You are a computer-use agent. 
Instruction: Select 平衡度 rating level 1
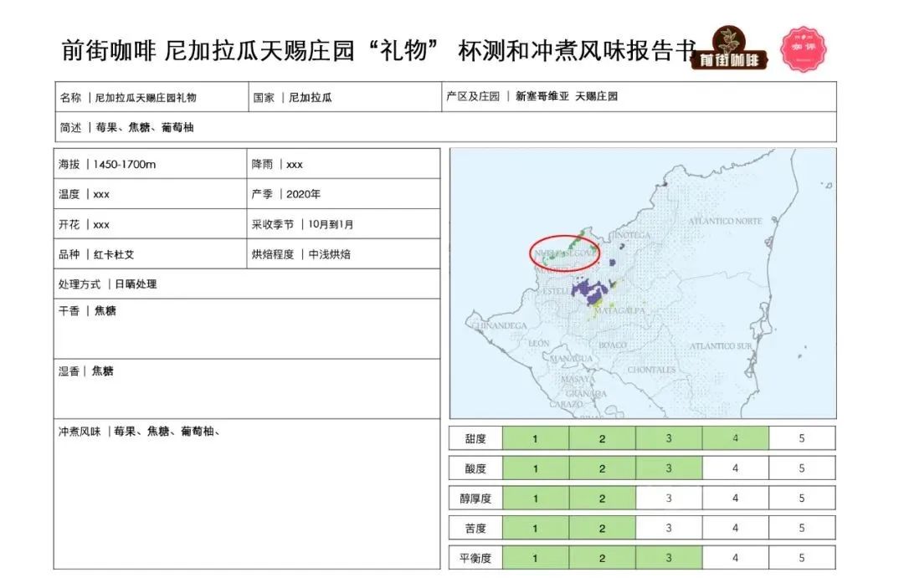536,558
